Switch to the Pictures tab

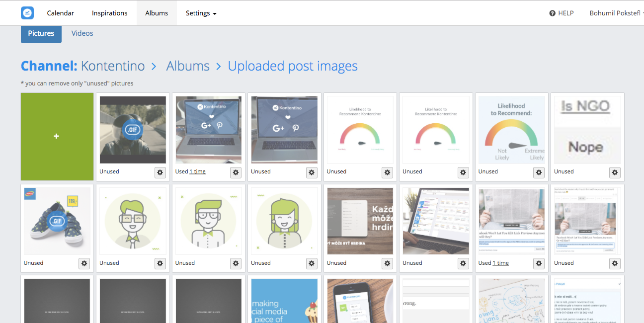41,33
